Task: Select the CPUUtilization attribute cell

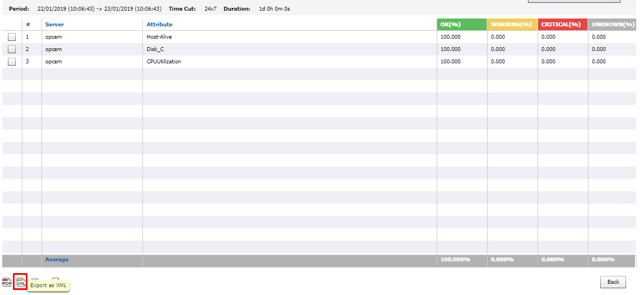Action: (x=164, y=62)
